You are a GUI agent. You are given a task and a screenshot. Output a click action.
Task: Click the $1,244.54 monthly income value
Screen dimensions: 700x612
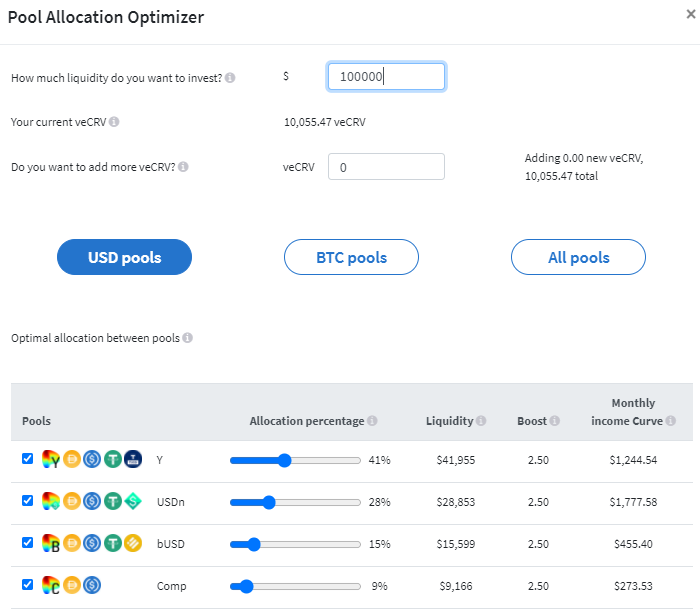[x=633, y=460]
